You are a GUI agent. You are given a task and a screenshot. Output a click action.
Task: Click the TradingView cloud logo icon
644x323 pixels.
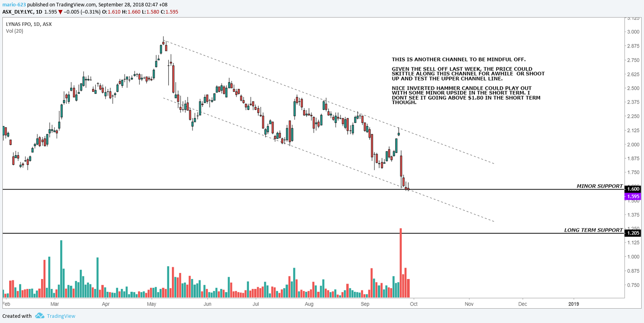[39, 315]
